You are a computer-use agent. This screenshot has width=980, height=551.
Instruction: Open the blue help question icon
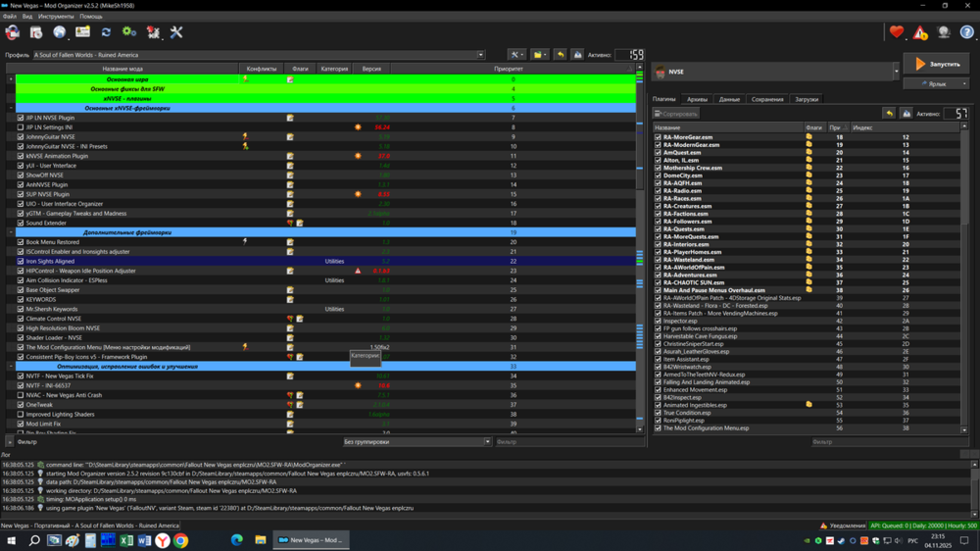966,32
